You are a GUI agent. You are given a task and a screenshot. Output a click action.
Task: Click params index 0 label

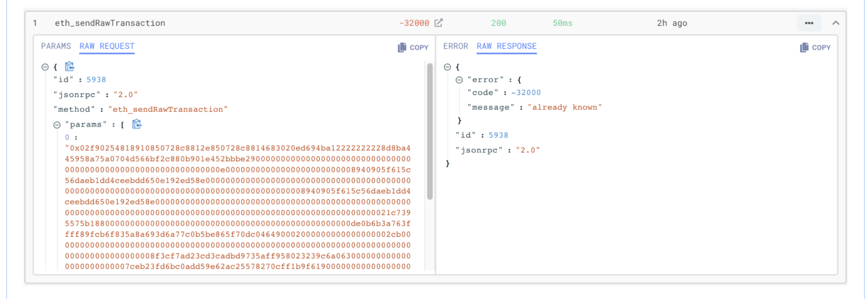tap(67, 137)
